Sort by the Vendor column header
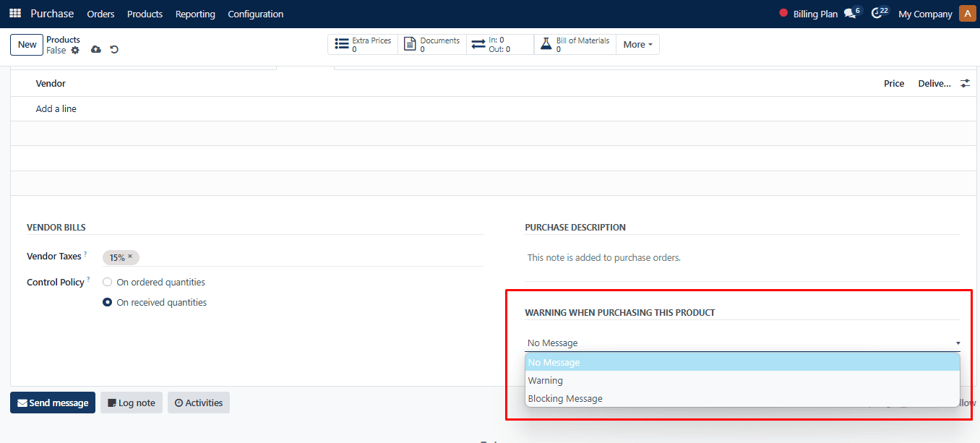 [x=51, y=84]
